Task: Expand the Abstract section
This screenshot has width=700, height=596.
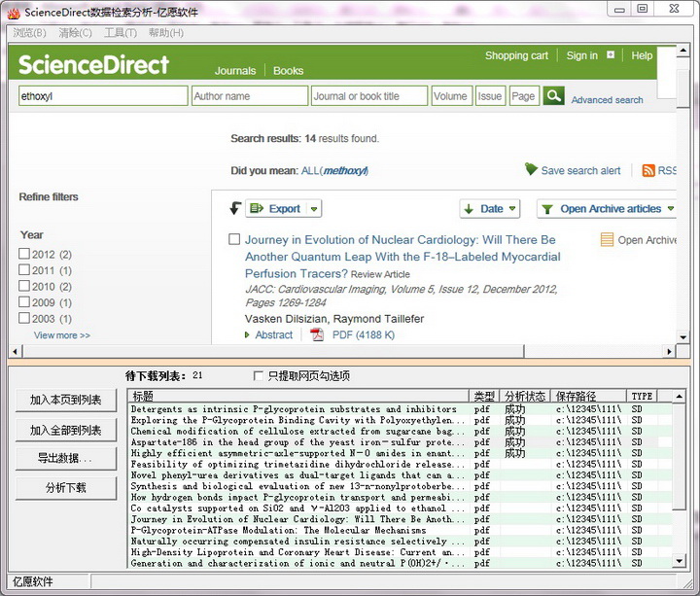Action: (x=272, y=334)
